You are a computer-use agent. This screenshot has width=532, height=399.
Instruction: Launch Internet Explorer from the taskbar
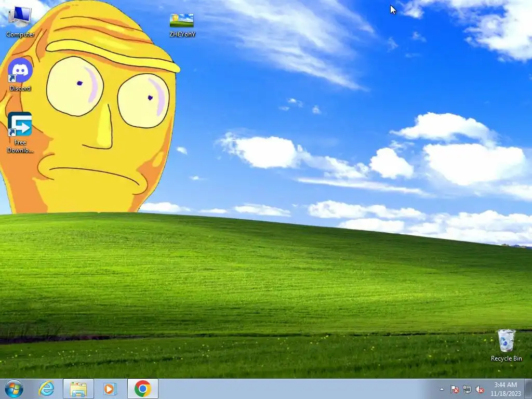click(x=46, y=389)
